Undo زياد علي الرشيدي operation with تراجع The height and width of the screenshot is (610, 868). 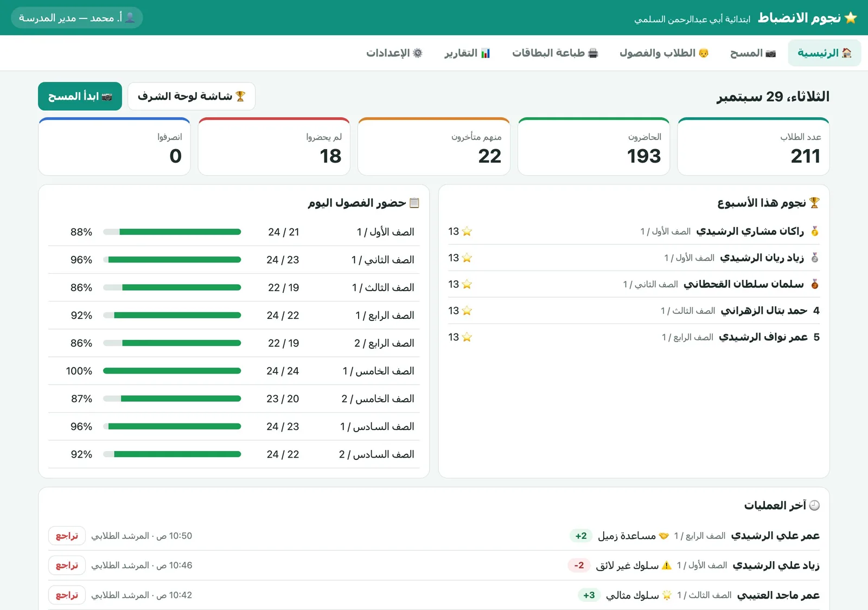[x=67, y=565]
